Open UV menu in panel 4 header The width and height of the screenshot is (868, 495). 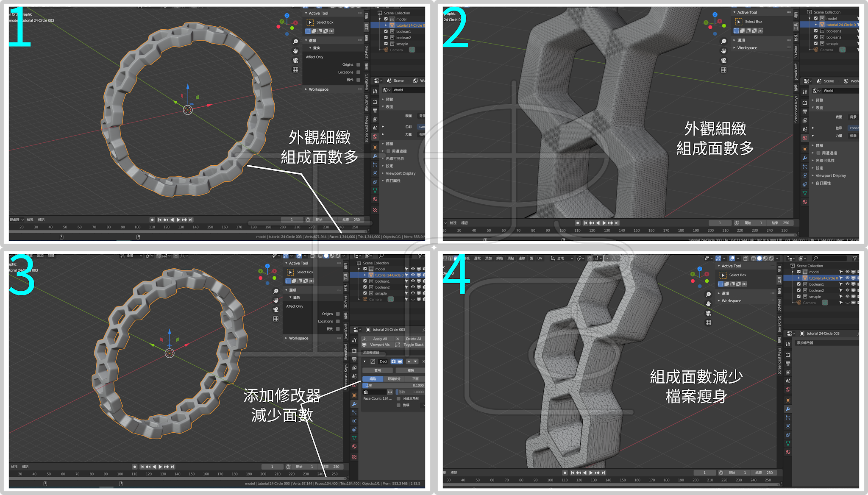coord(540,259)
